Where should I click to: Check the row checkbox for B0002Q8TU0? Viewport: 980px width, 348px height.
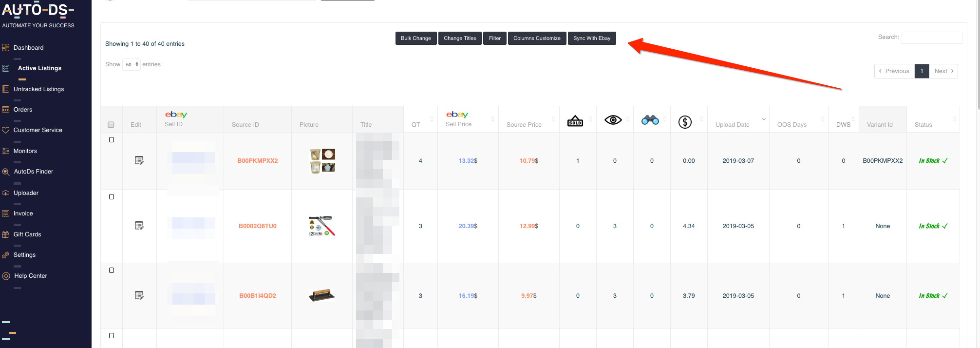(x=112, y=197)
